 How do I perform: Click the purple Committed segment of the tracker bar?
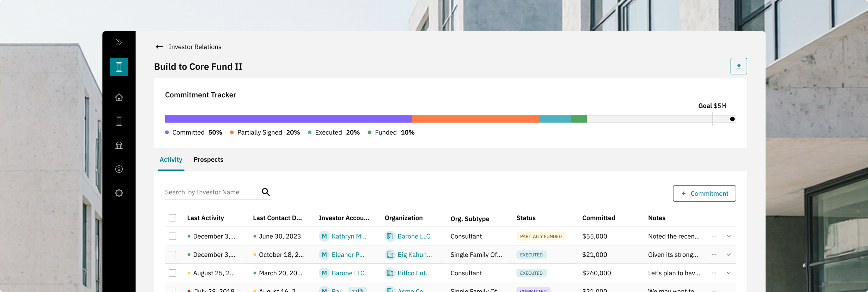click(288, 119)
